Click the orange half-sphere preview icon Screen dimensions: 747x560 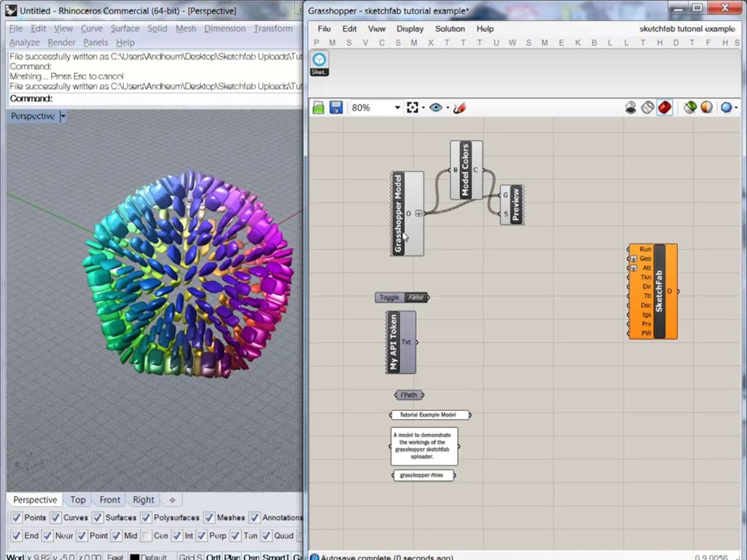707,108
